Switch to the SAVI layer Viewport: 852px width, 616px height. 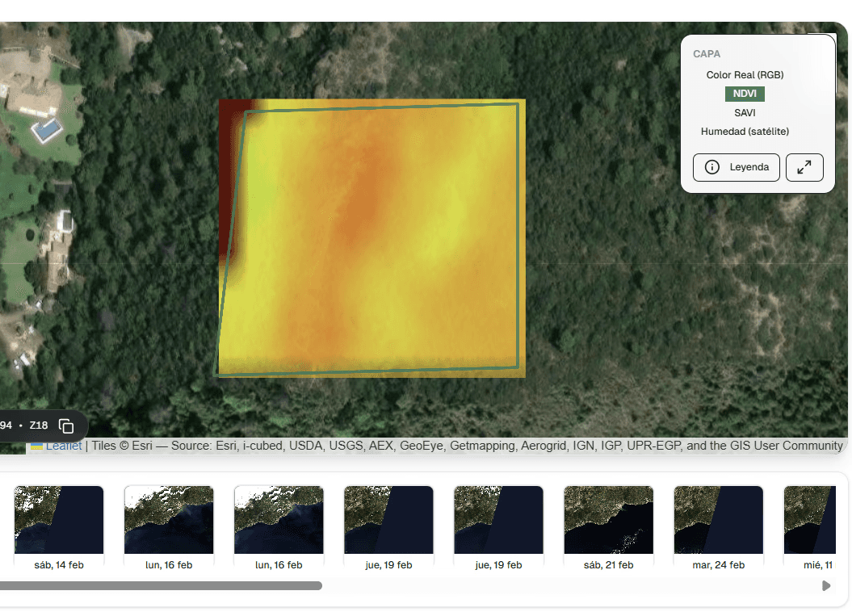click(x=745, y=112)
